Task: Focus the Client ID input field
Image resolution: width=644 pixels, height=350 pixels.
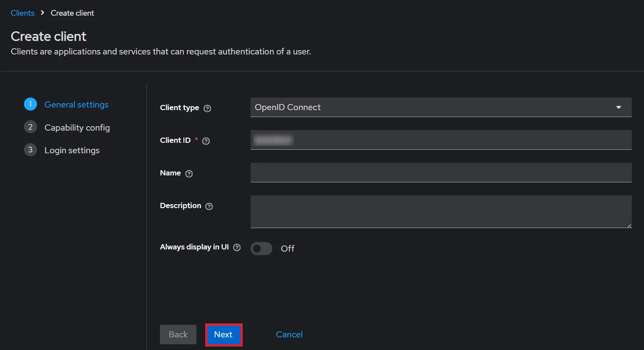Action: (x=441, y=140)
